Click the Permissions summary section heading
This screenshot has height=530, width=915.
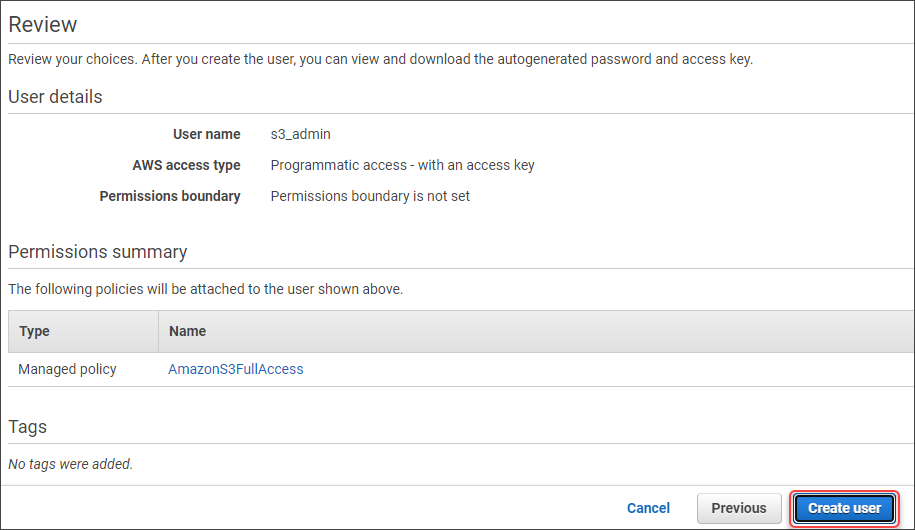pyautogui.click(x=97, y=252)
